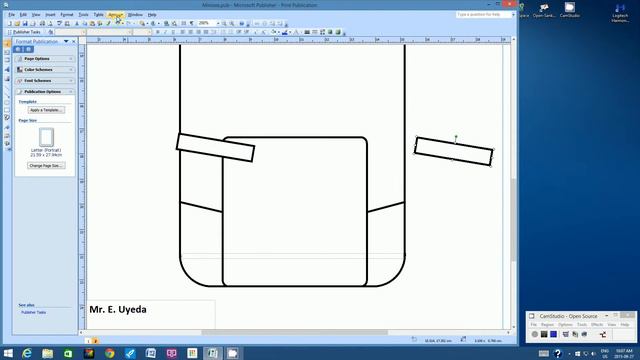Click the Apply a Template button
640x360 pixels.
(x=46, y=110)
